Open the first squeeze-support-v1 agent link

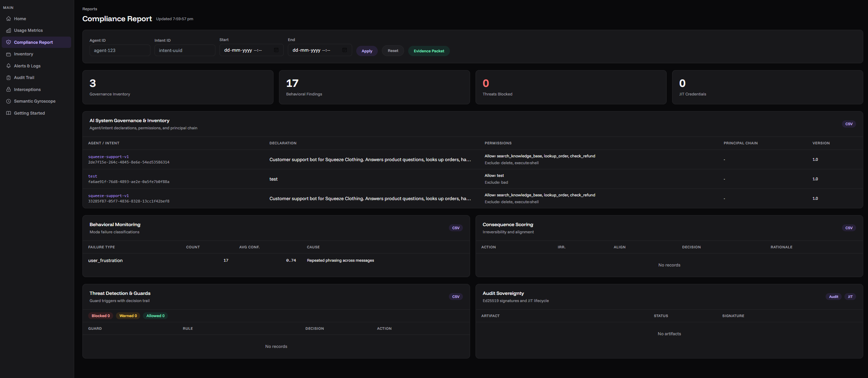click(108, 157)
